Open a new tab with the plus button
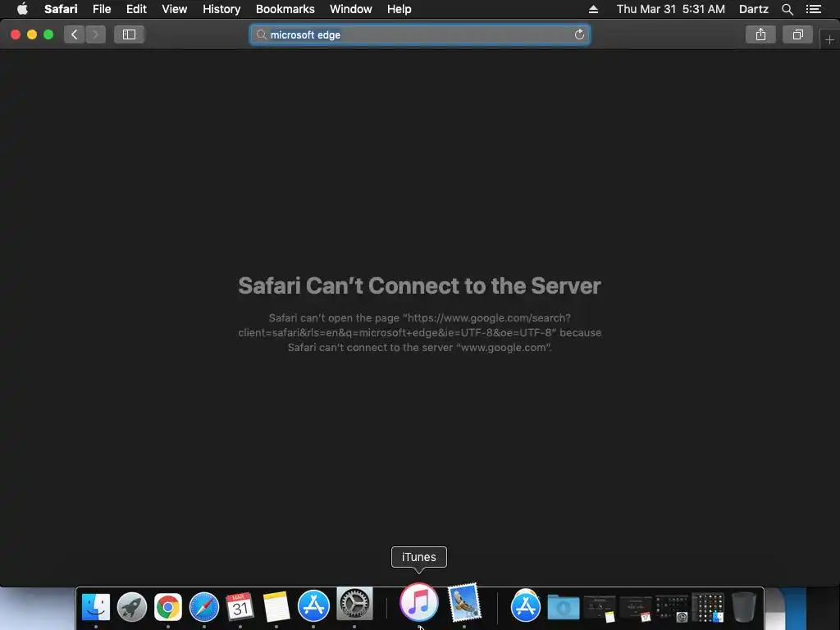The width and height of the screenshot is (840, 630). pyautogui.click(x=829, y=40)
